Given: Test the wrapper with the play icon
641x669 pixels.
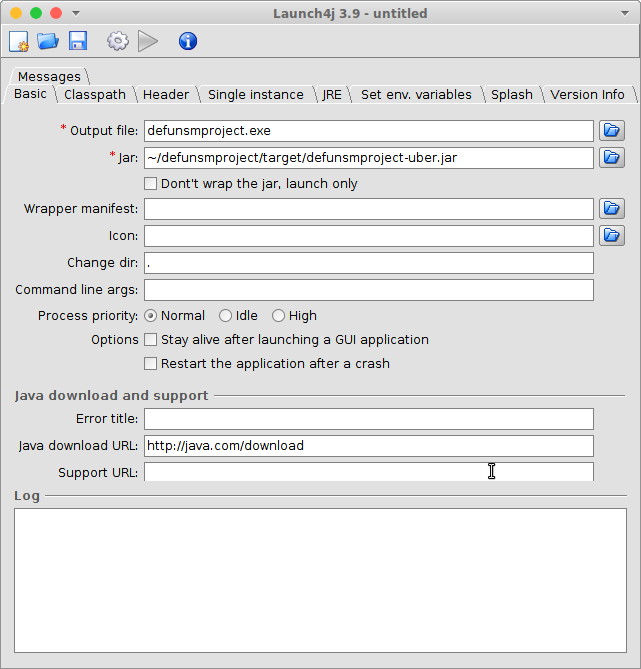Looking at the screenshot, I should 148,41.
